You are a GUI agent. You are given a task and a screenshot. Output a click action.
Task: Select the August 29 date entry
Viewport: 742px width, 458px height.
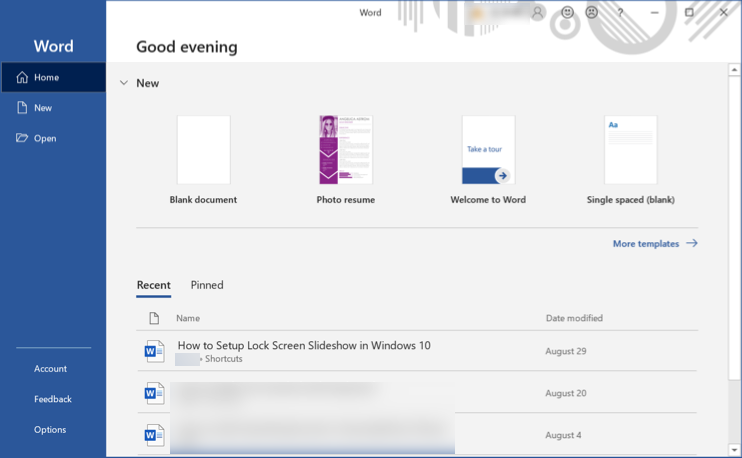coord(565,351)
